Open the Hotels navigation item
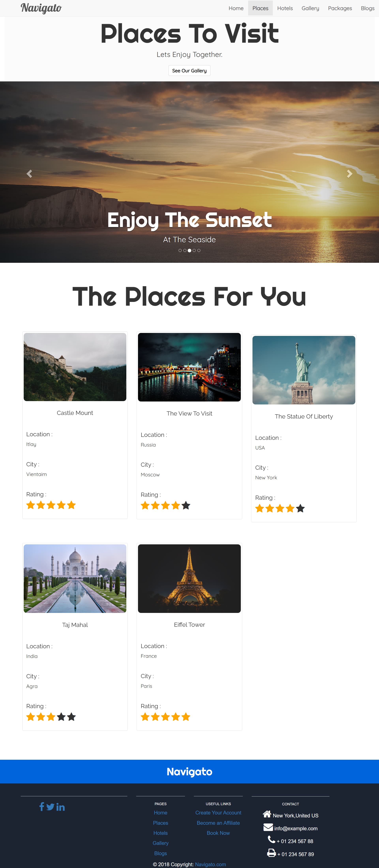379x868 pixels. [x=285, y=8]
